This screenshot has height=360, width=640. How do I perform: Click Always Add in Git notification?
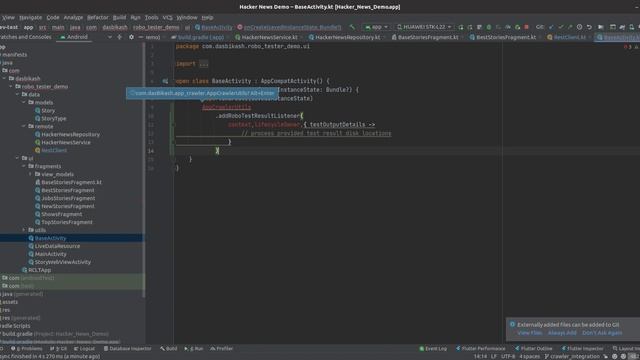coord(562,333)
